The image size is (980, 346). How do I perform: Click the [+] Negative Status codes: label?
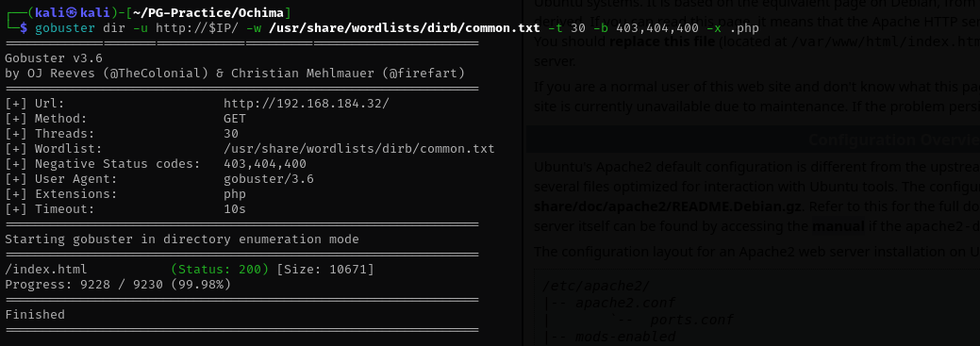click(103, 164)
